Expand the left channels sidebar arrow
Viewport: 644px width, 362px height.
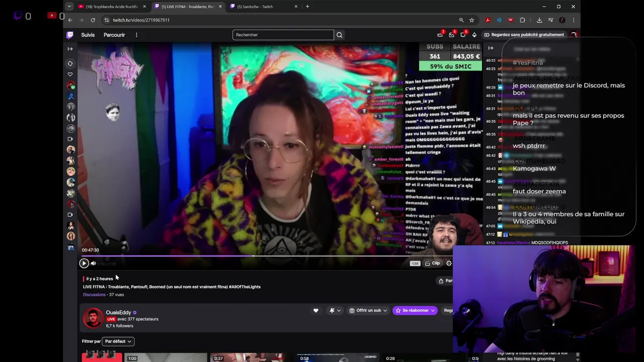pos(70,49)
